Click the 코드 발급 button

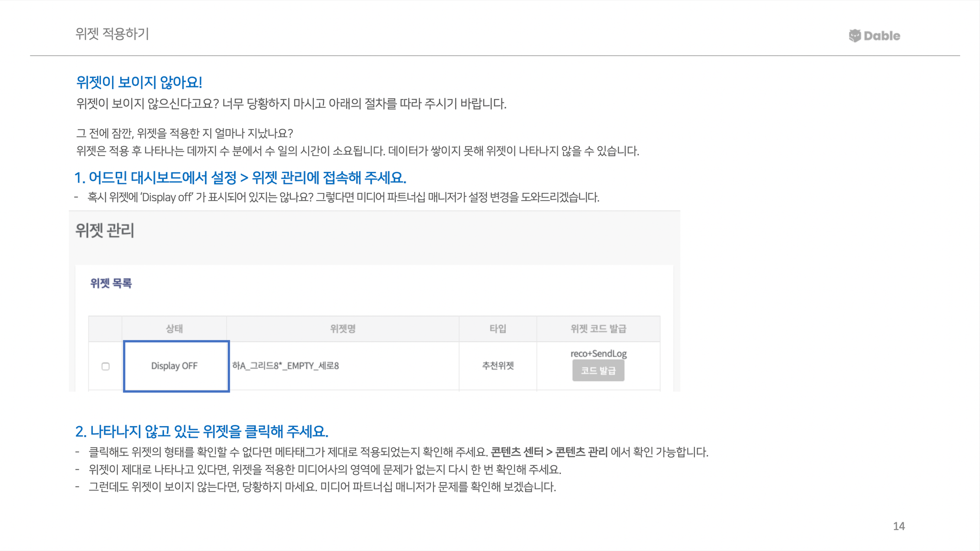point(598,371)
